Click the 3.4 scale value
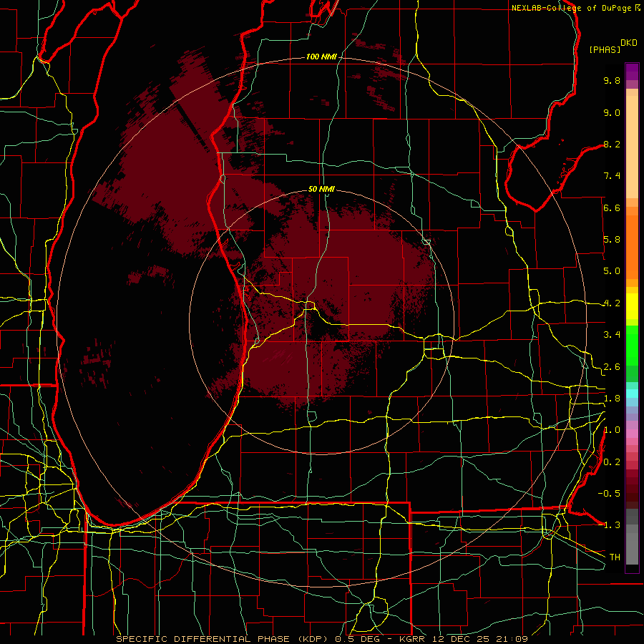Screen dimensions: 644x644 click(612, 335)
